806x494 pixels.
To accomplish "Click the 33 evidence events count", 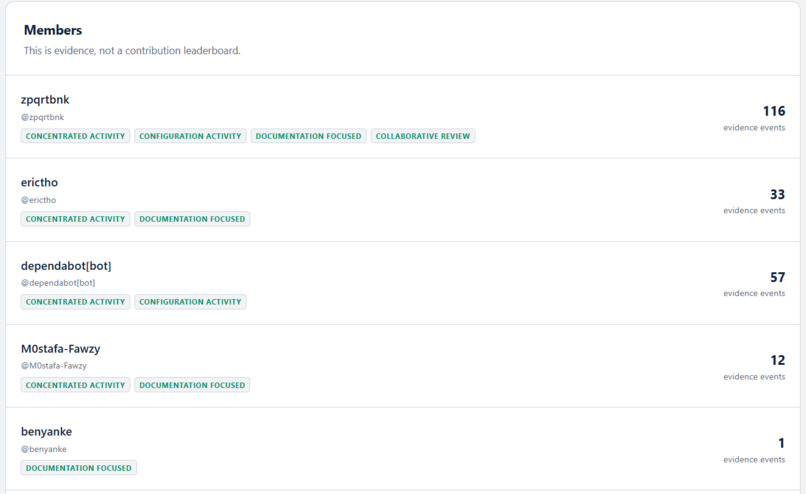I will [777, 194].
